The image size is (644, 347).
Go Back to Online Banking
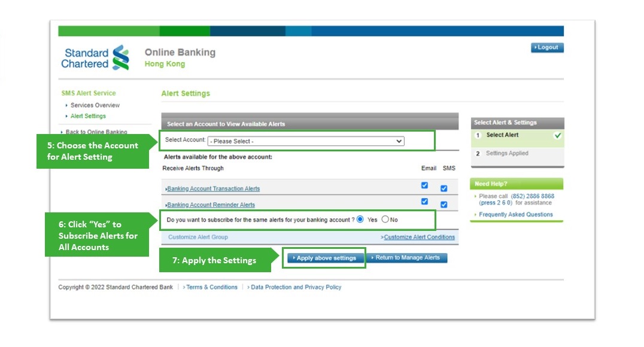pos(96,132)
